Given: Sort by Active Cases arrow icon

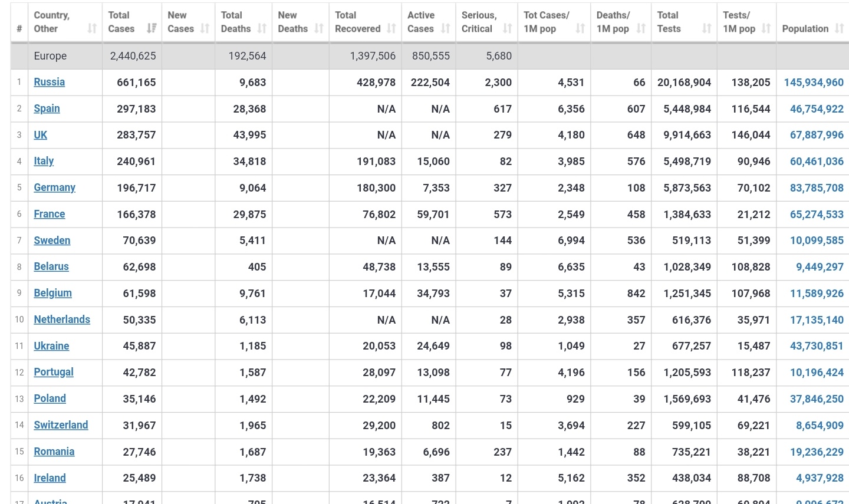Looking at the screenshot, I should pos(446,28).
